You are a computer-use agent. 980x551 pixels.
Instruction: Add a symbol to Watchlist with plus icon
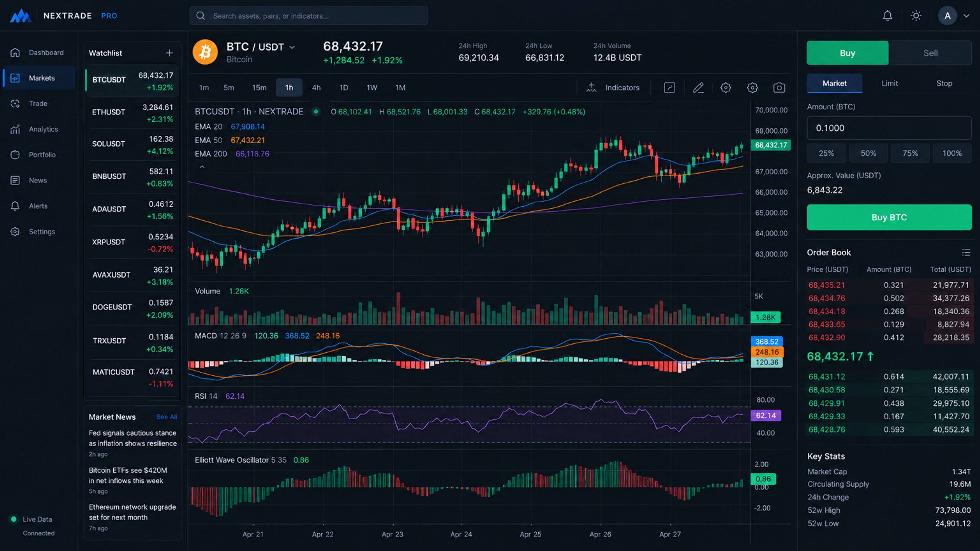click(169, 53)
